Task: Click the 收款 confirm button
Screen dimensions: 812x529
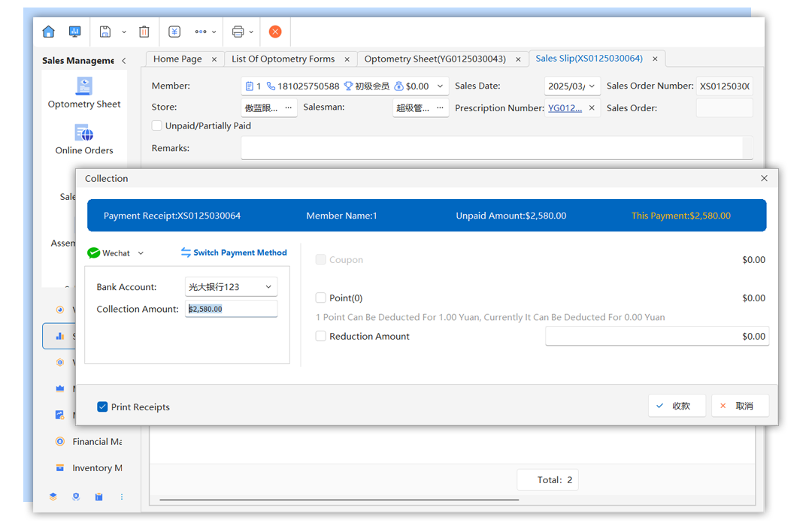Action: coord(676,406)
